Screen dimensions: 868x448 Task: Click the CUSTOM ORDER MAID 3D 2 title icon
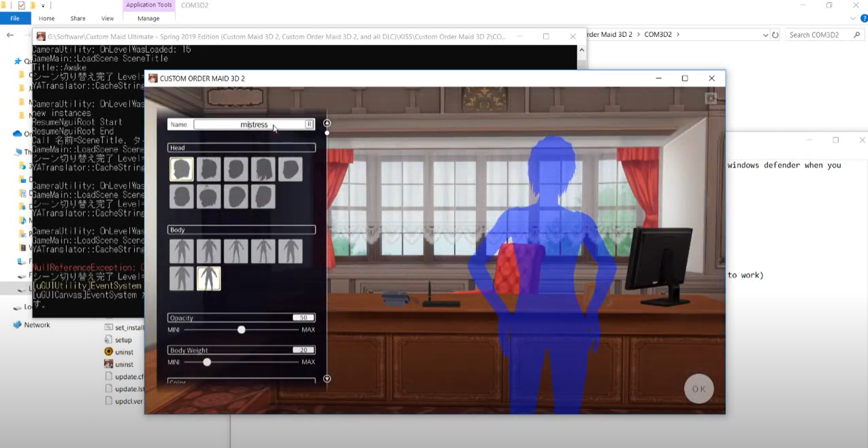click(153, 78)
